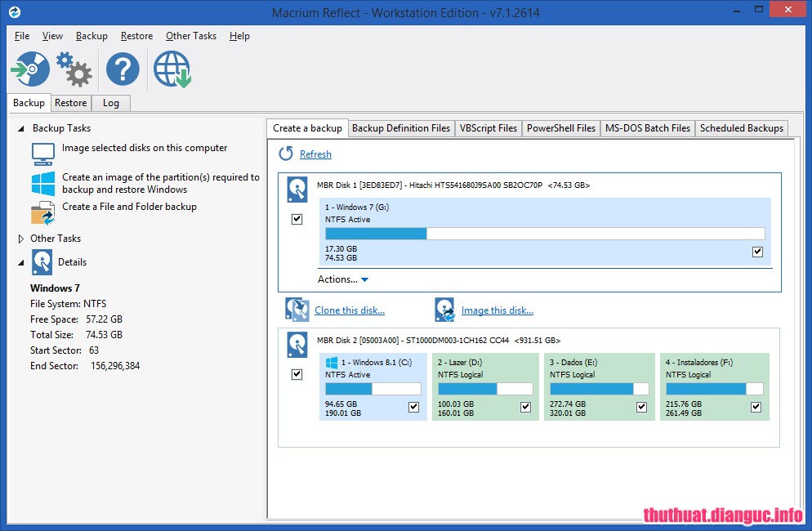Click the globe download updates icon

[172, 69]
